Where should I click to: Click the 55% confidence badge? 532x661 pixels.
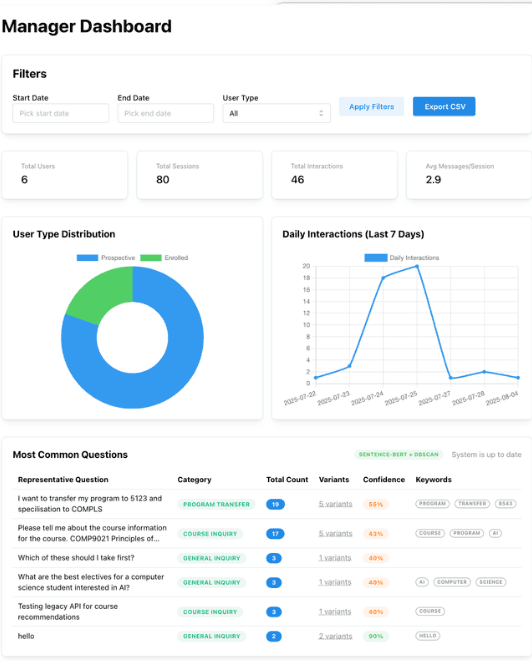tap(376, 504)
